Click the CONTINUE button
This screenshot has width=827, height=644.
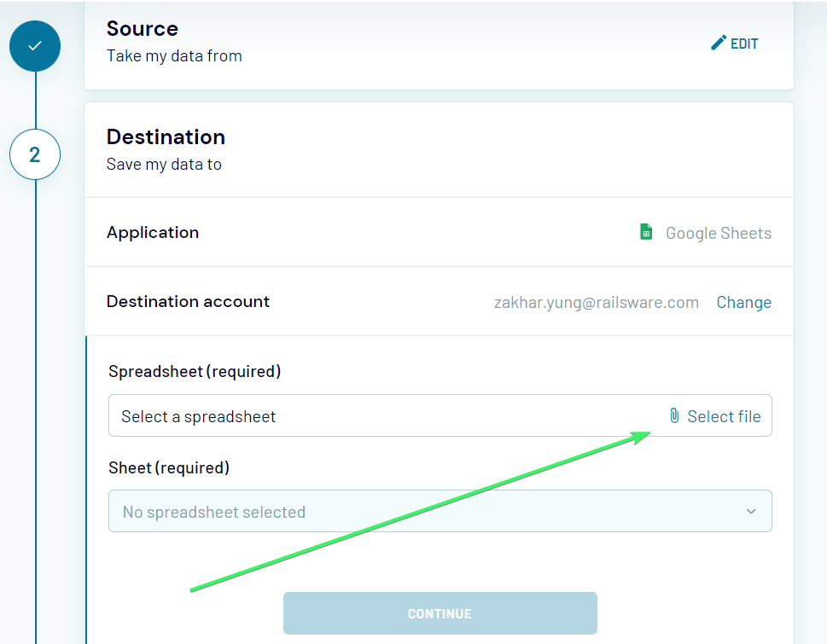tap(440, 613)
